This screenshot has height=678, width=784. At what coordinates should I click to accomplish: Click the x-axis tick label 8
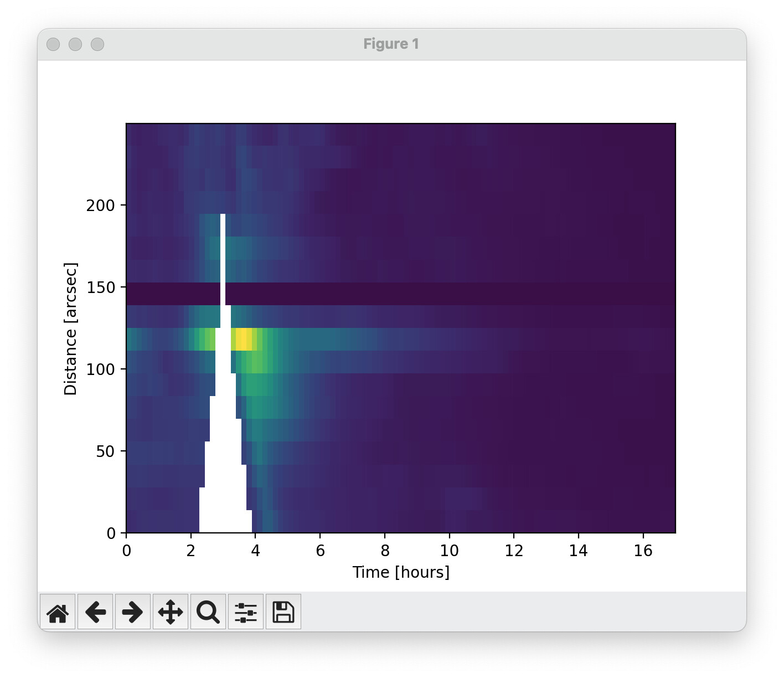point(385,551)
